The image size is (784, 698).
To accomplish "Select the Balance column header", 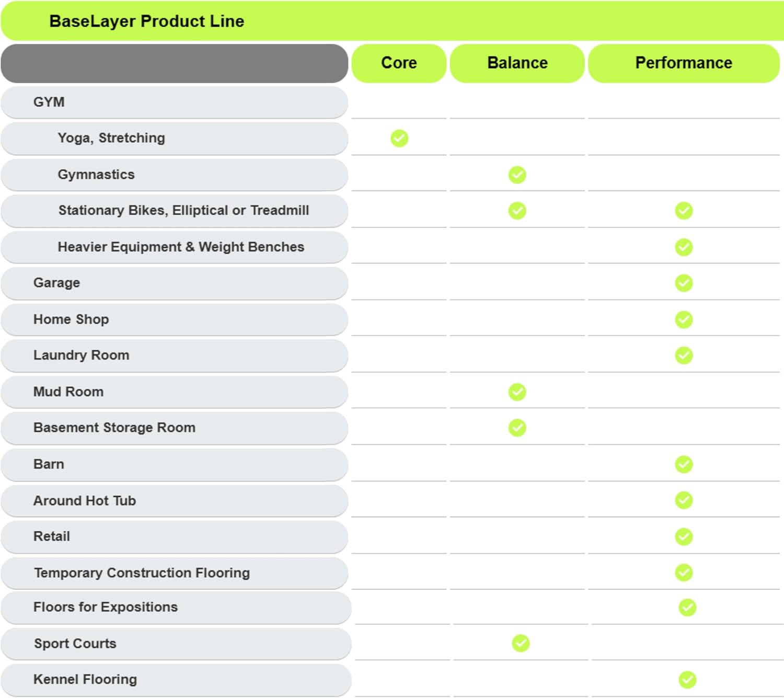I will click(x=517, y=63).
